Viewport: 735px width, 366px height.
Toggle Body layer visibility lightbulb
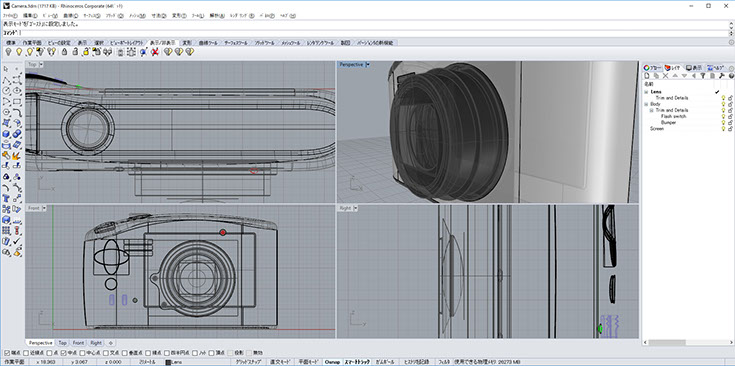click(723, 104)
